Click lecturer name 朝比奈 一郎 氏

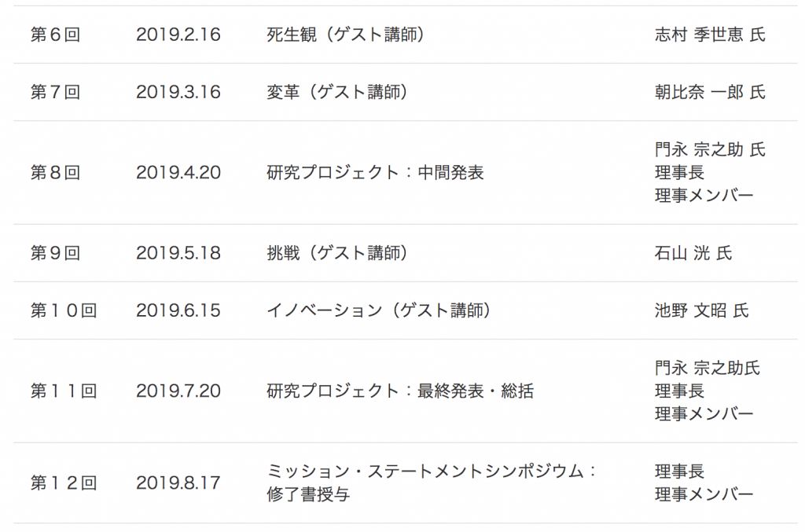pos(710,93)
